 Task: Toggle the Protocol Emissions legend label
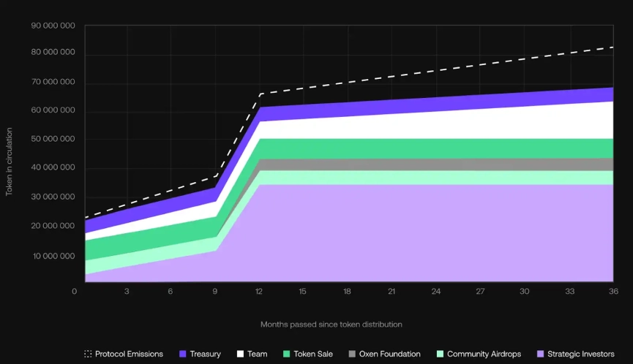pos(129,354)
